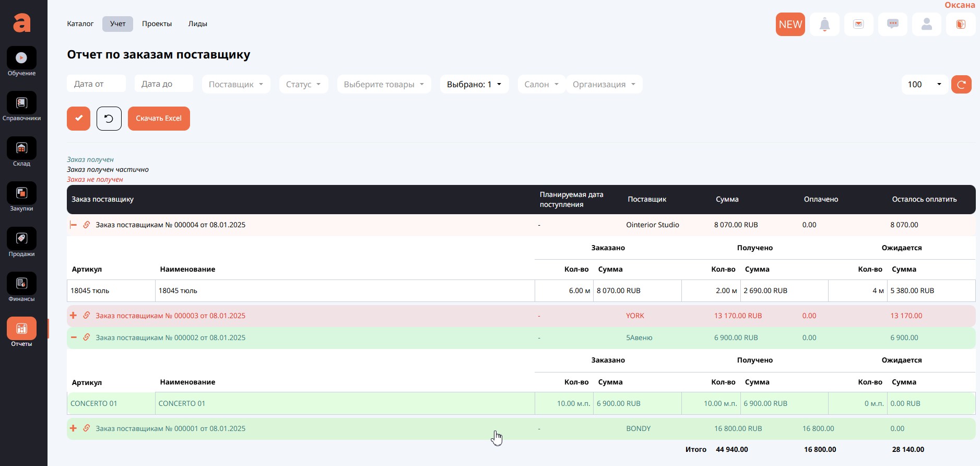Open the chat messages icon
Screen dimensions: 980x466
[x=892, y=25]
